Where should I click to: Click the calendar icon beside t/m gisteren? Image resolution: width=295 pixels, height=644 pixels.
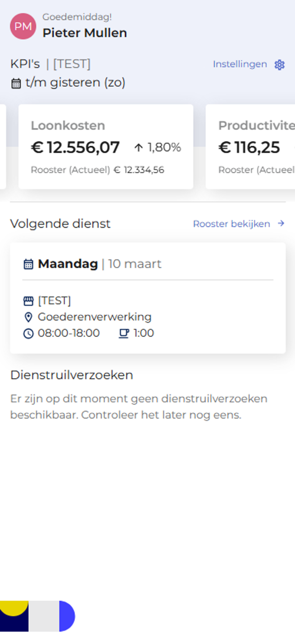[16, 83]
